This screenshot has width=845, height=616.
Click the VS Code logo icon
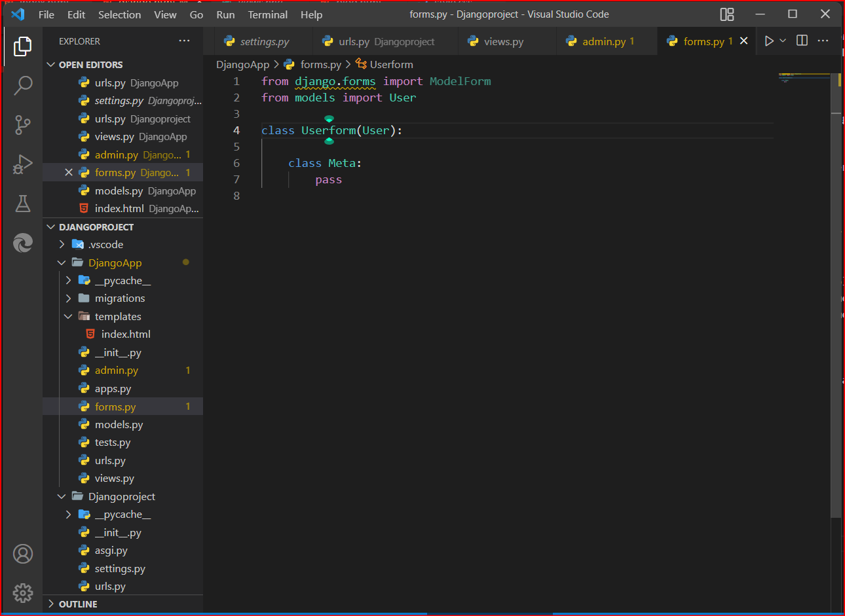coord(18,14)
